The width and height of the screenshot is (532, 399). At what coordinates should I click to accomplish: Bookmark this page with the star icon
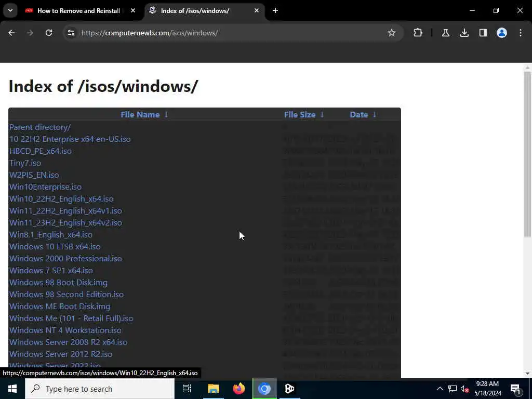click(x=392, y=33)
